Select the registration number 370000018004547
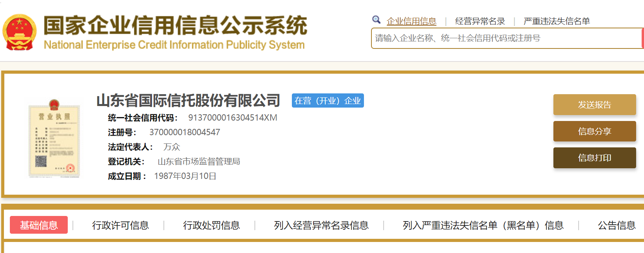The image size is (644, 253). coord(185,132)
